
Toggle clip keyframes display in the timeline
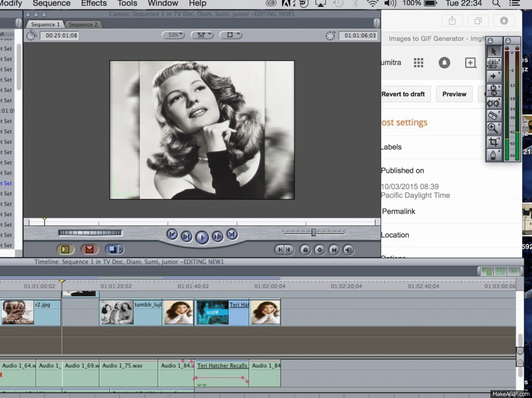tap(513, 271)
